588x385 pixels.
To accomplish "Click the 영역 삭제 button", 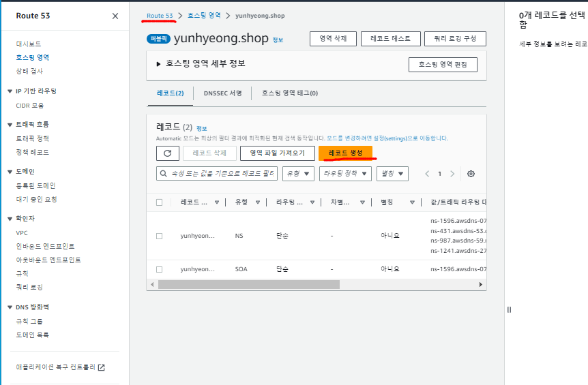I will [333, 39].
